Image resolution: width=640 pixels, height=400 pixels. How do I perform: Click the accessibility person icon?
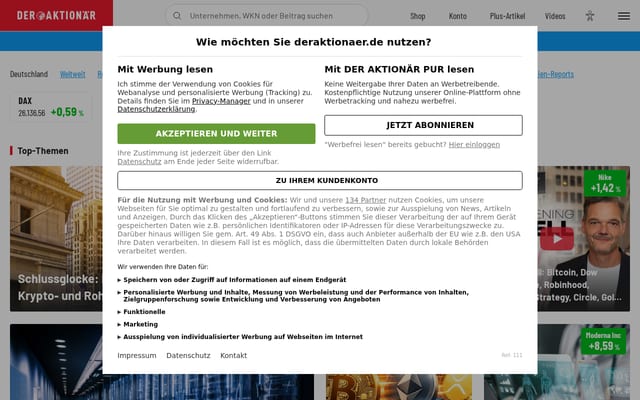[x=590, y=16]
